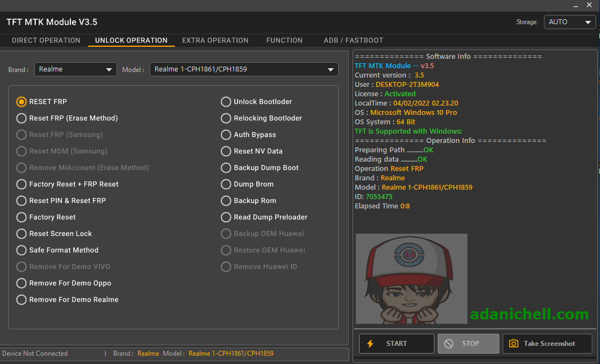Open the ADB / FASTBOOT tab

tap(353, 40)
